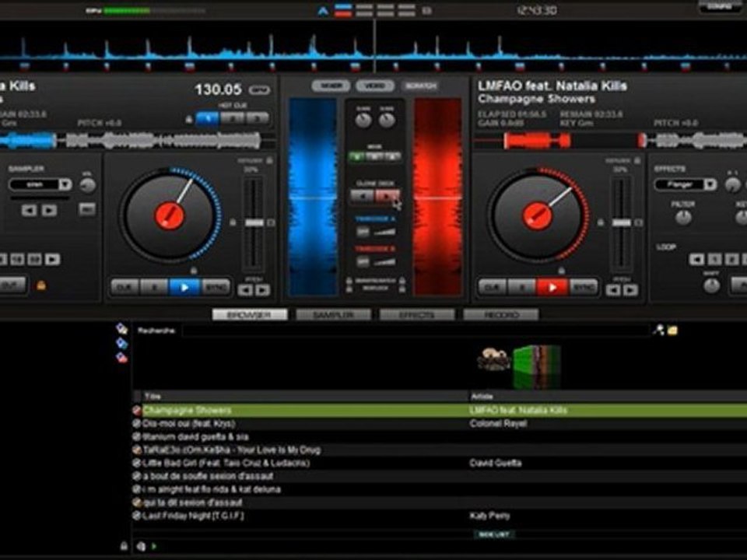Adjust the Sampler volume knob
The height and width of the screenshot is (560, 747).
coord(88,185)
